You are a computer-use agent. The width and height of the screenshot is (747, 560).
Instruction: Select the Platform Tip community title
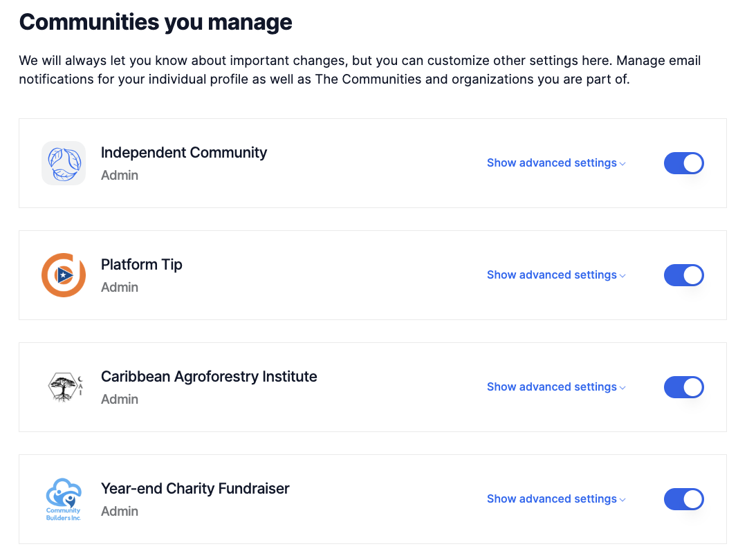(142, 265)
